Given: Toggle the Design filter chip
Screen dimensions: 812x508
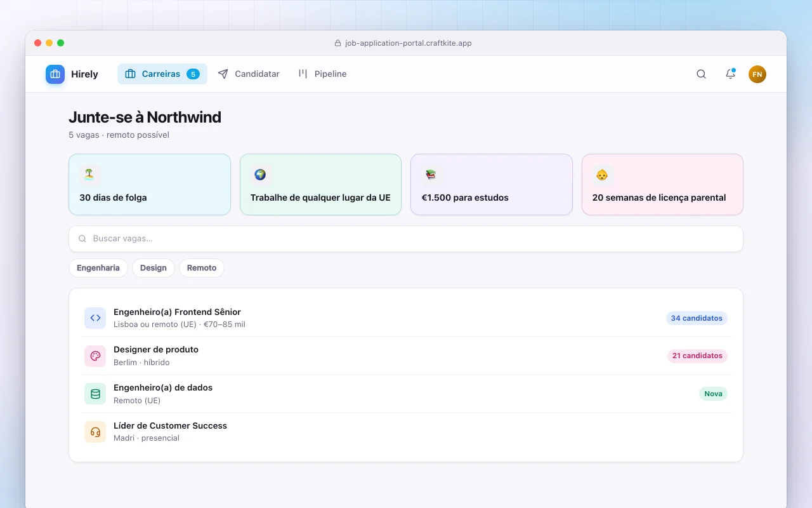Looking at the screenshot, I should 154,268.
